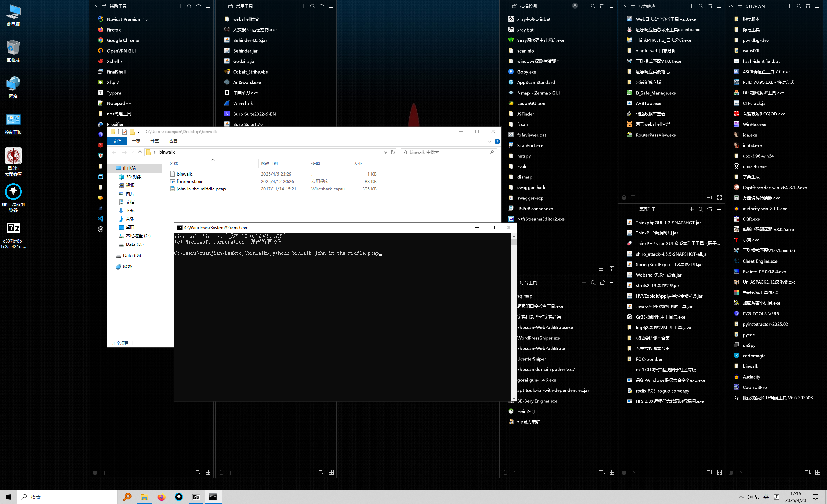This screenshot has height=504, width=827.
Task: Toggle grid view in 辅助工具 panel footer
Action: (208, 472)
